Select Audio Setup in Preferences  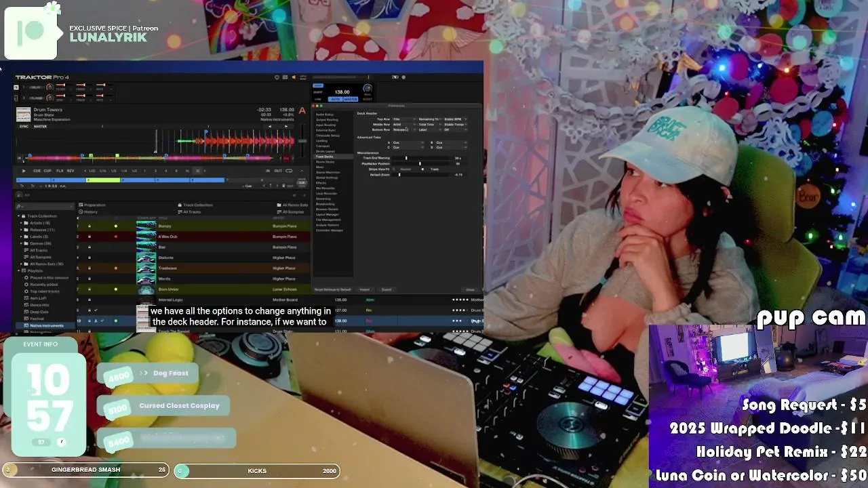(x=325, y=115)
